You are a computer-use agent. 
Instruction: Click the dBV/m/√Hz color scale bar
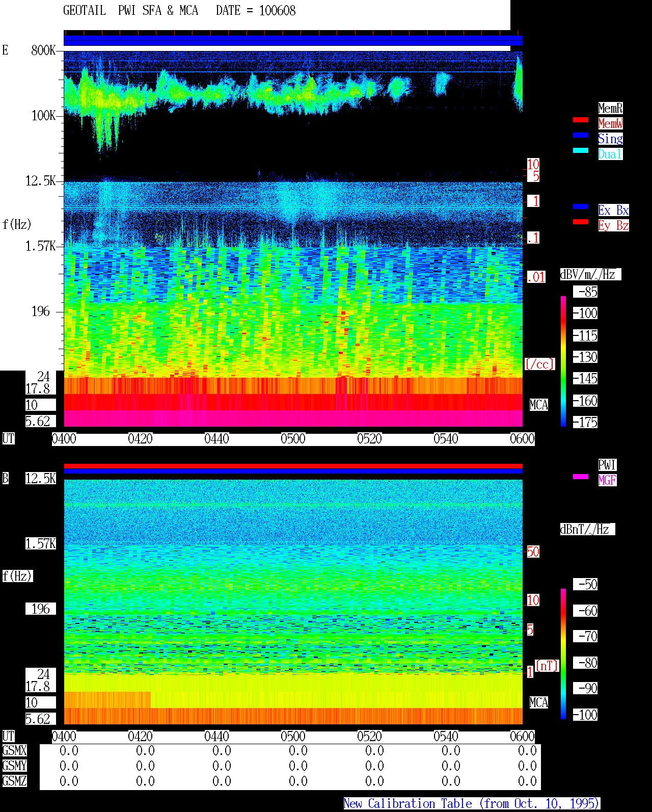[x=563, y=361]
